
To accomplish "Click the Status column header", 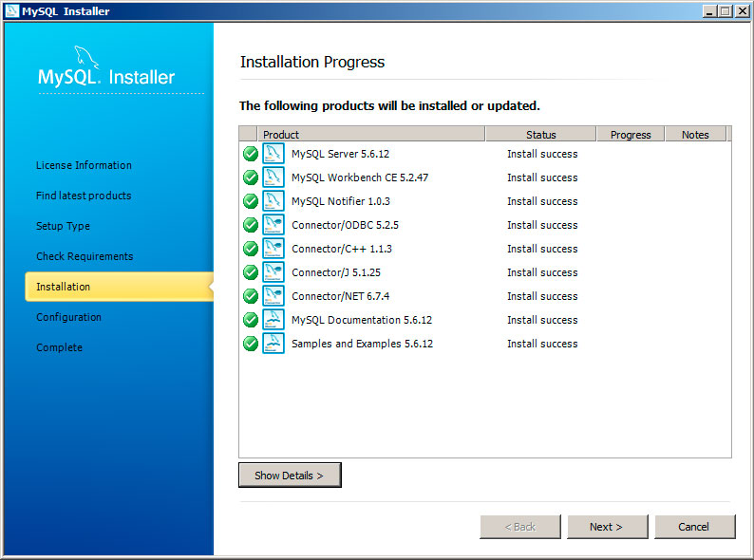I will pos(541,134).
